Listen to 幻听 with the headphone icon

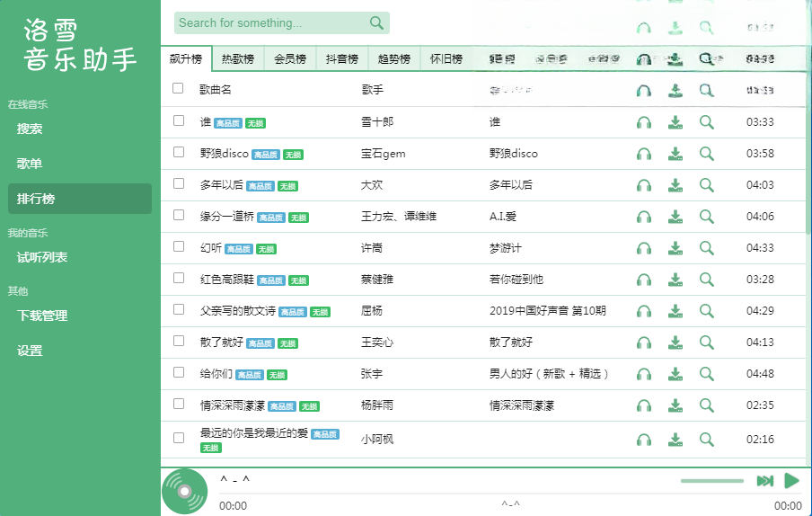point(644,248)
